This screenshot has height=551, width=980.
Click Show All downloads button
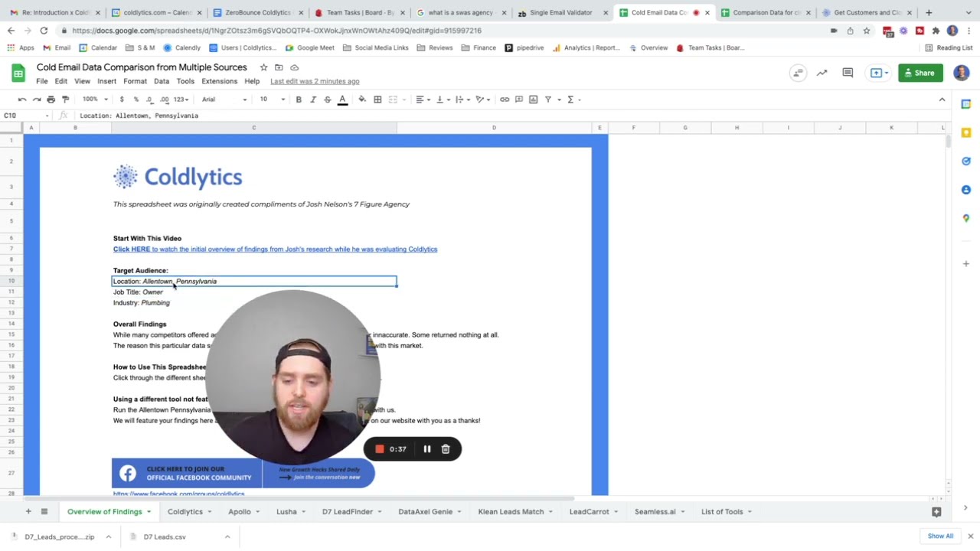(940, 536)
